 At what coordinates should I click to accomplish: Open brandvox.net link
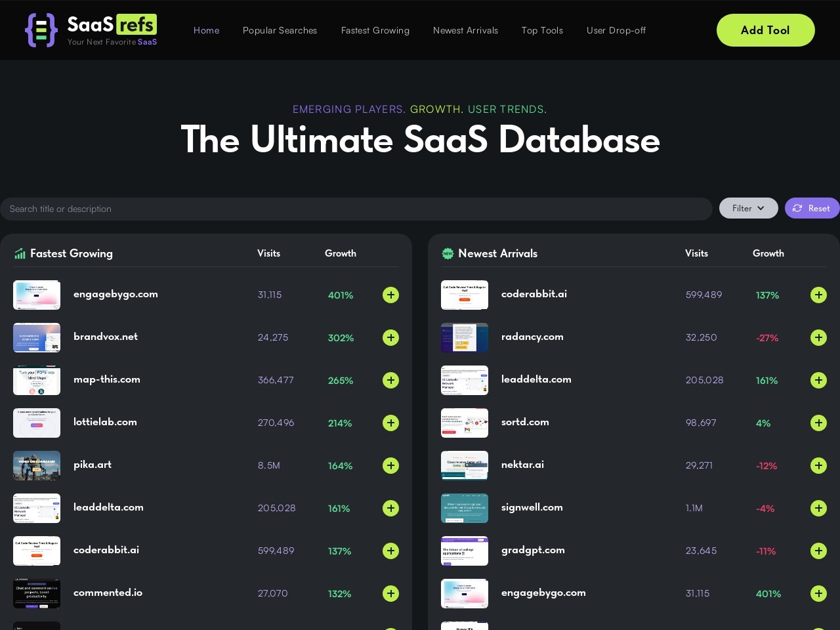click(x=106, y=337)
